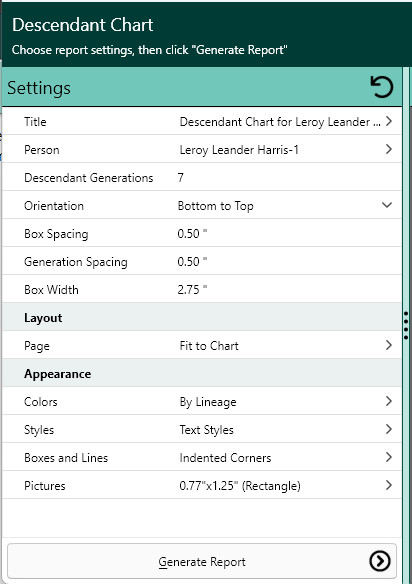The width and height of the screenshot is (412, 584).
Task: Click the Descendant Generations label
Action: 89,178
